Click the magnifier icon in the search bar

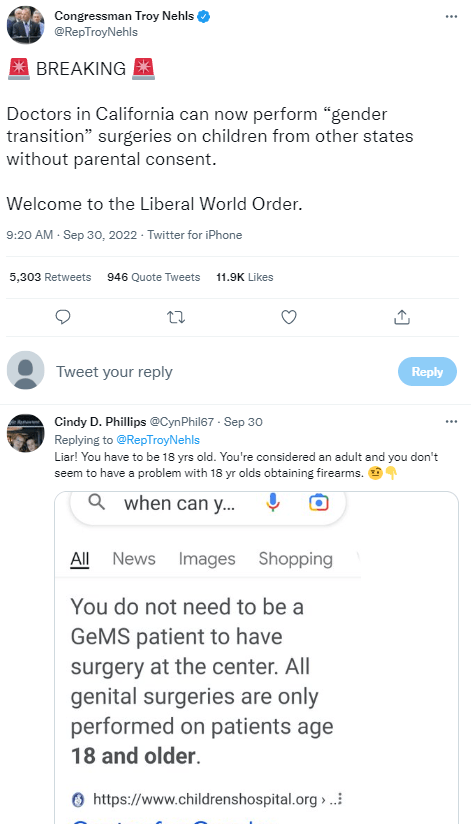[96, 503]
